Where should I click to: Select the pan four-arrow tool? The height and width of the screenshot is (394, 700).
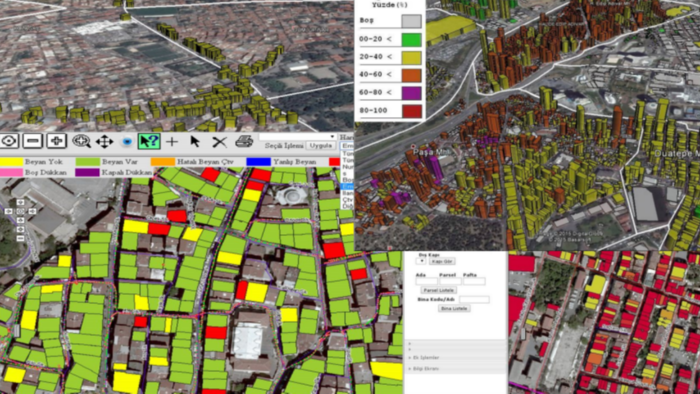click(x=104, y=141)
